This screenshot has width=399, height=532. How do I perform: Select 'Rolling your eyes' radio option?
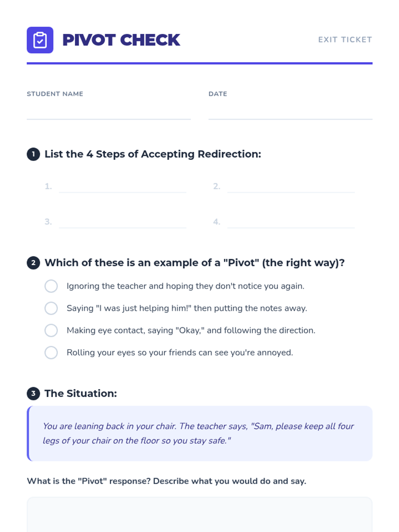point(51,352)
